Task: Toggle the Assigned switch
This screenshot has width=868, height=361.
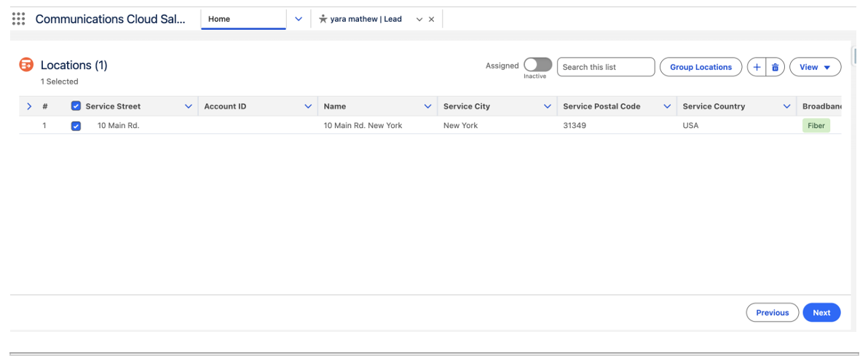Action: [x=537, y=65]
